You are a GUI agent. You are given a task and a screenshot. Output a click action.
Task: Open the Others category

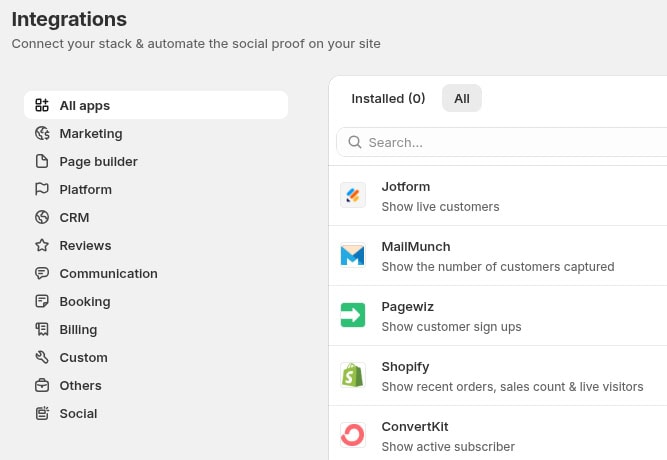click(x=80, y=385)
